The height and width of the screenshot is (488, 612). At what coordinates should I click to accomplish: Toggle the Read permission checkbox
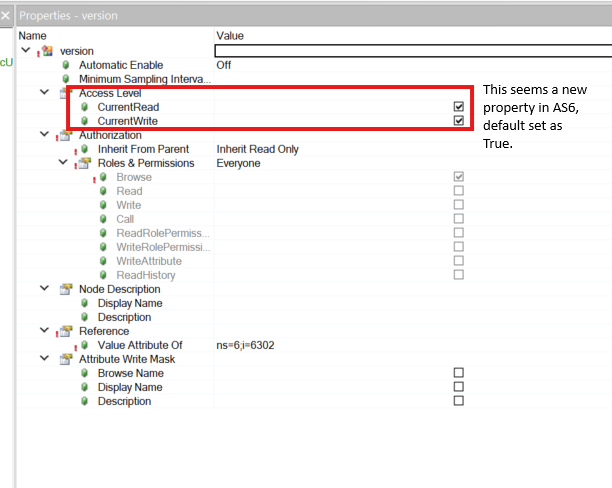click(x=459, y=191)
